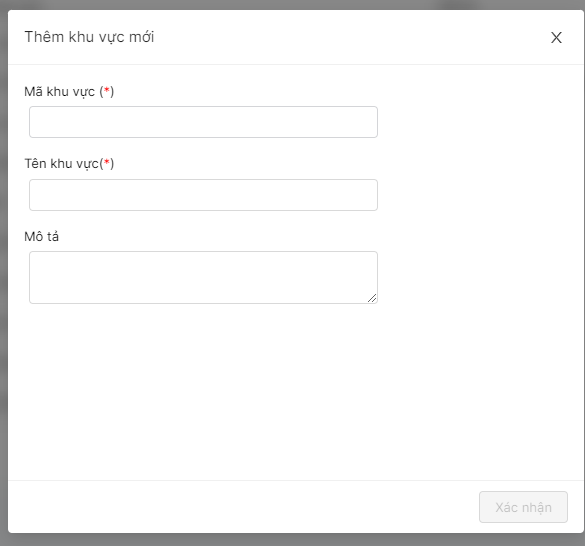Click inside the Mô tả text area
The width and height of the screenshot is (585, 546).
(203, 277)
